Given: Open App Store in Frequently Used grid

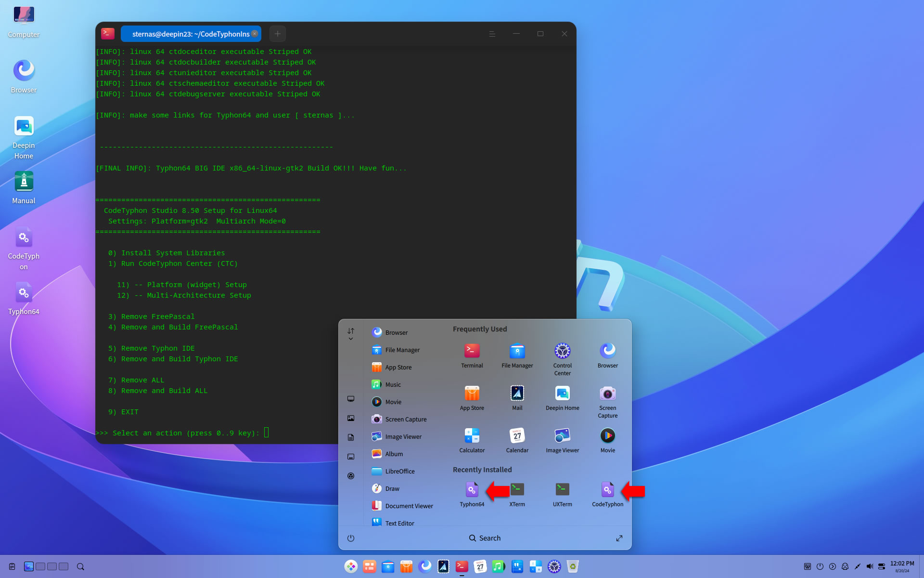Looking at the screenshot, I should (x=472, y=398).
